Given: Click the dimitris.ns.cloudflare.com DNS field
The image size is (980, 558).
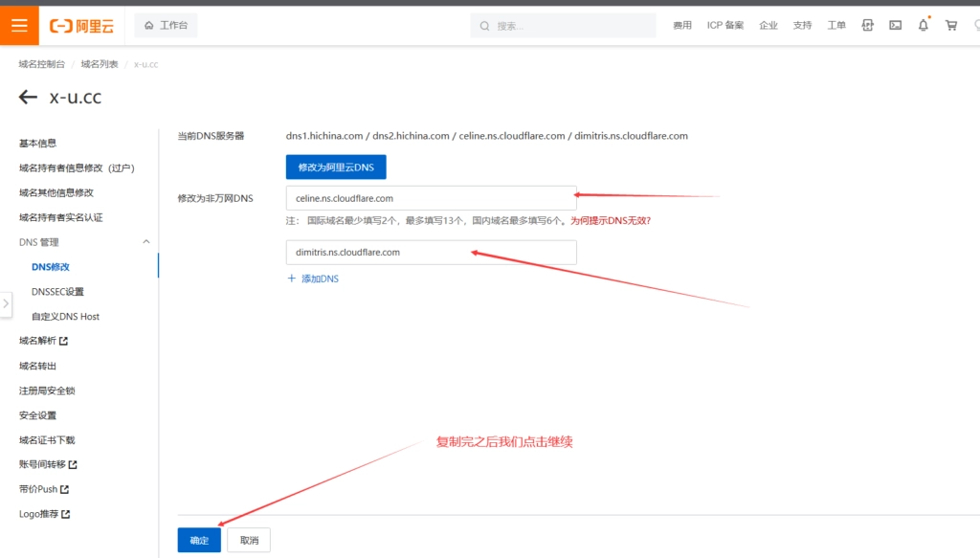Looking at the screenshot, I should [432, 253].
